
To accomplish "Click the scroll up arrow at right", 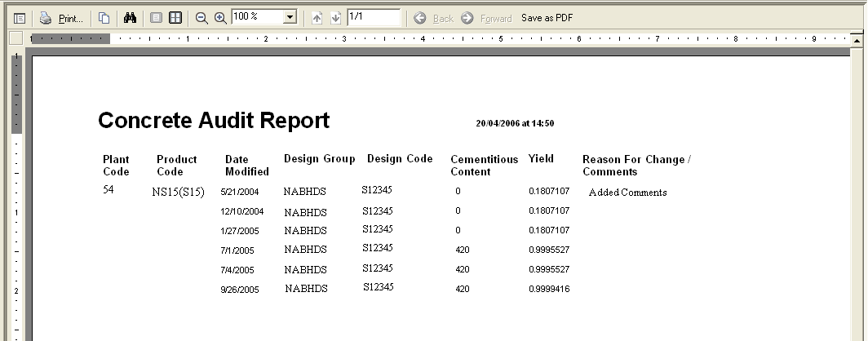I will (x=858, y=38).
